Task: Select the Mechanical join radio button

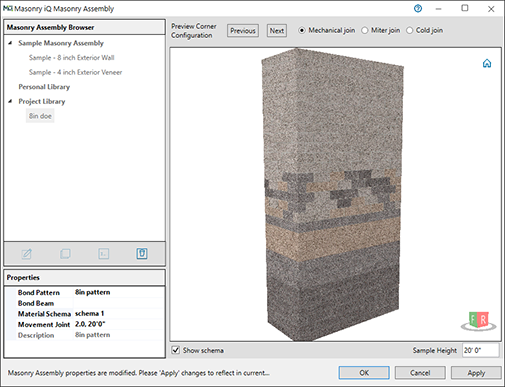Action: (x=302, y=30)
